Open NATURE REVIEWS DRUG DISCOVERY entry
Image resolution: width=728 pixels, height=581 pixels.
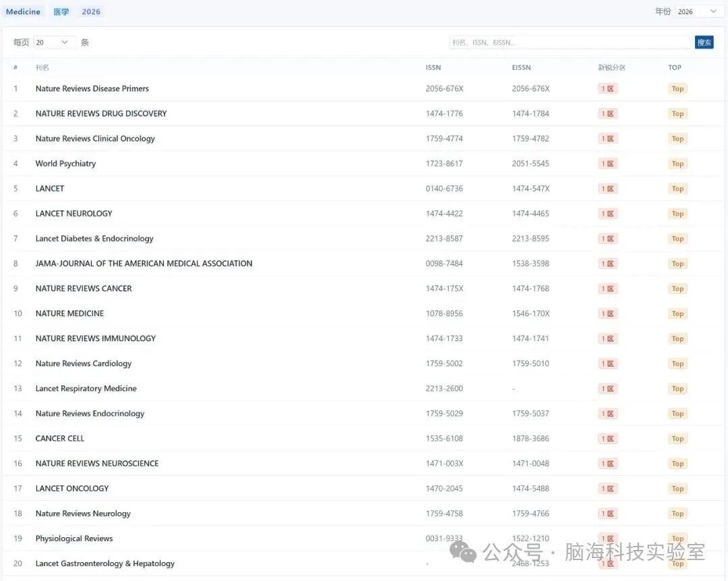tap(100, 113)
